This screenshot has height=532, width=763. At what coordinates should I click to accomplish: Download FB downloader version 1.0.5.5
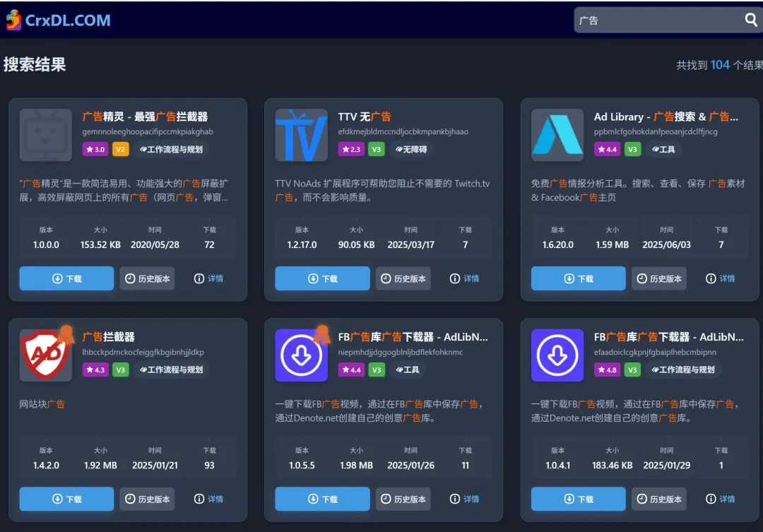(x=322, y=499)
